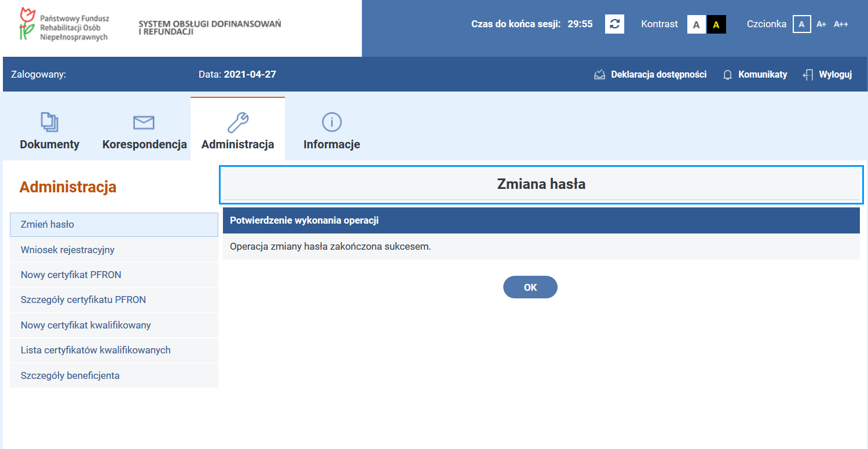Click the Zalogowany label
This screenshot has width=868, height=449.
coord(39,74)
